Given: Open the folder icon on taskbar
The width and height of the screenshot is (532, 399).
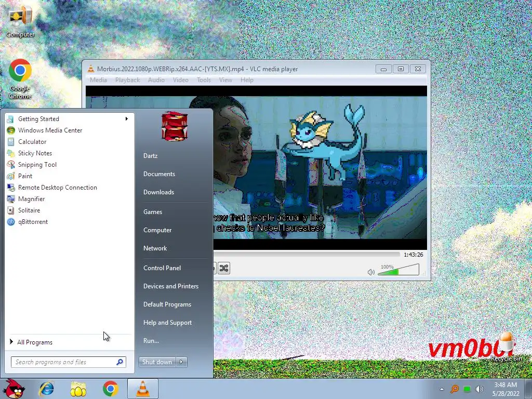Looking at the screenshot, I should coord(78,389).
